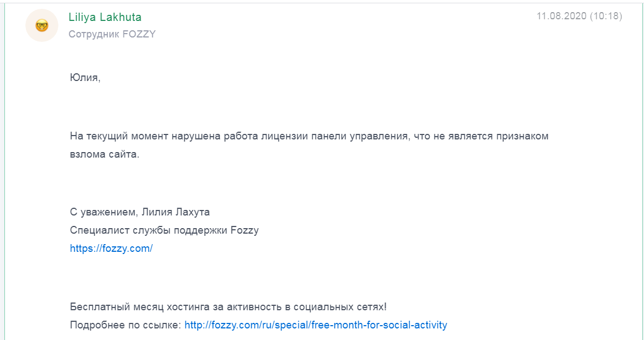Click the greeting "Юлия,"
The width and height of the screenshot is (644, 340).
coord(85,78)
